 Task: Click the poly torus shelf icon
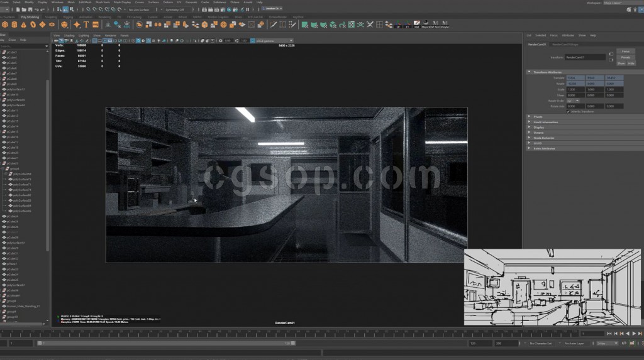[x=33, y=25]
